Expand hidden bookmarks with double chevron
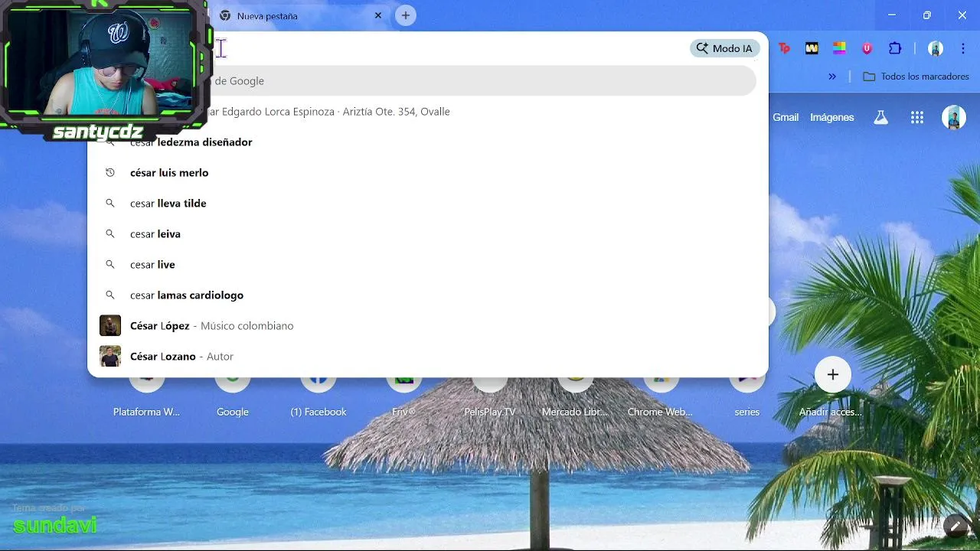This screenshot has height=551, width=980. (x=832, y=77)
